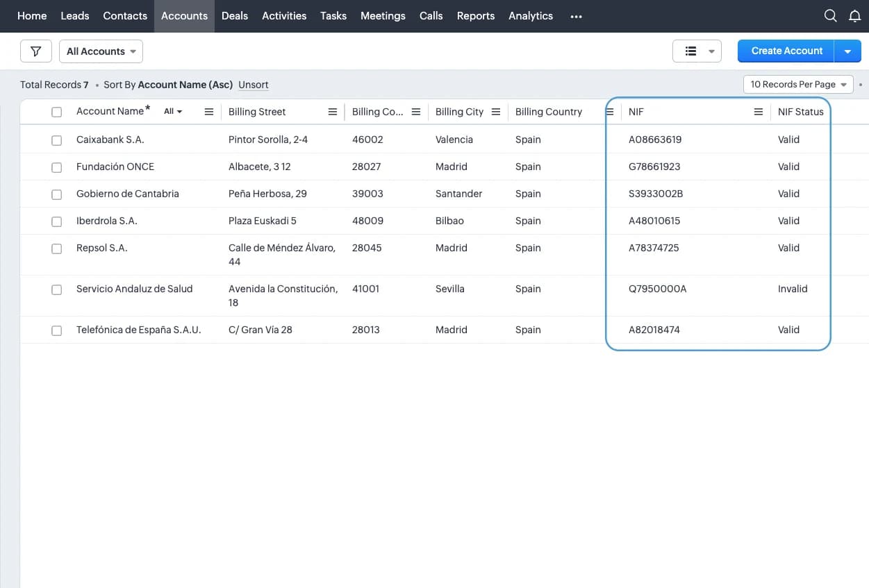Open the Fundación ONCE account
The height and width of the screenshot is (588, 869).
[115, 167]
